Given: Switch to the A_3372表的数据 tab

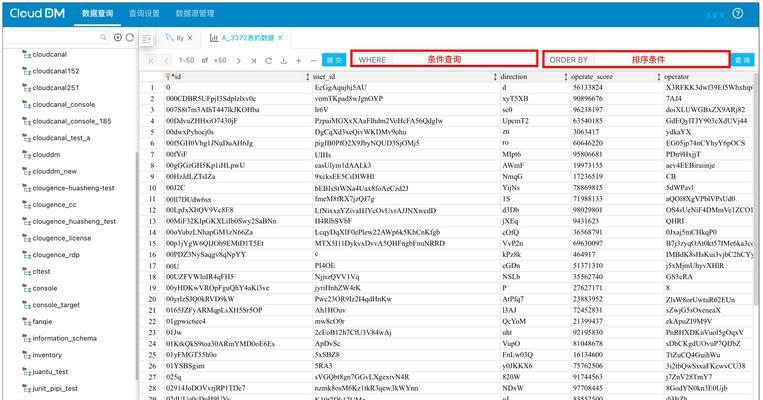Looking at the screenshot, I should click(248, 37).
